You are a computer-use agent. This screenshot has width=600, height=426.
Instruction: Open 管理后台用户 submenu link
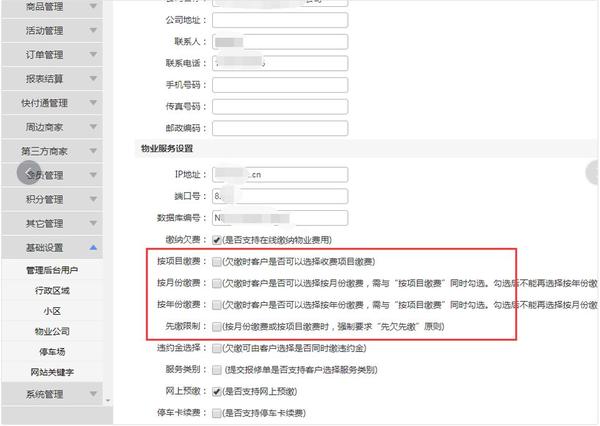click(52, 270)
